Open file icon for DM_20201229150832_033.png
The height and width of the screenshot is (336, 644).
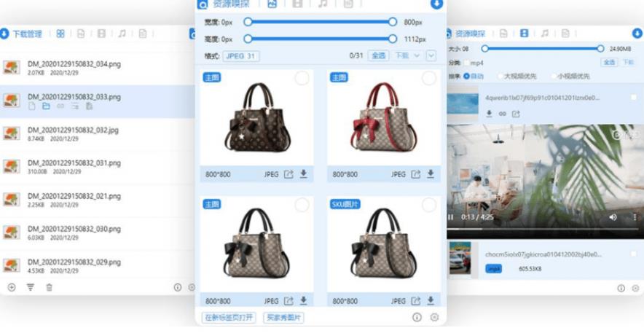click(x=31, y=106)
